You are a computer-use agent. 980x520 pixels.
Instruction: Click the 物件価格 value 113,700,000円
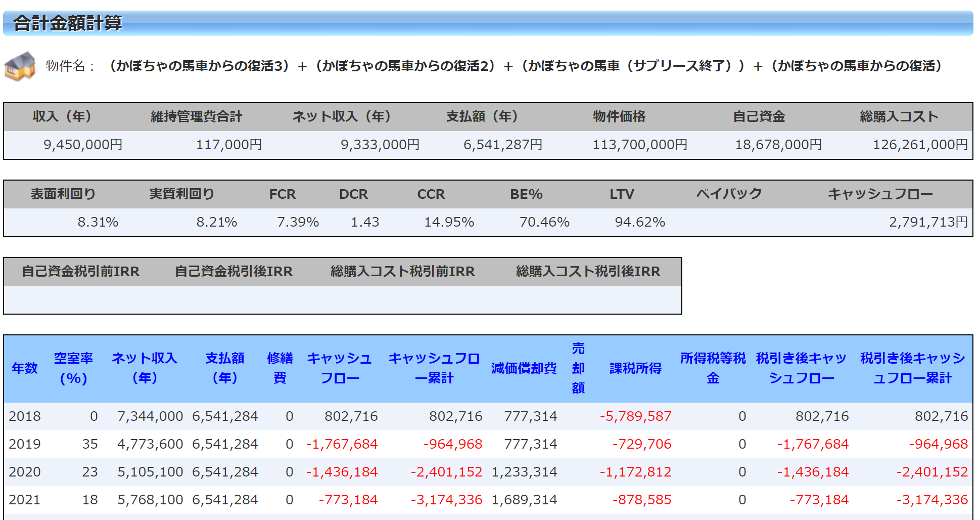point(639,145)
